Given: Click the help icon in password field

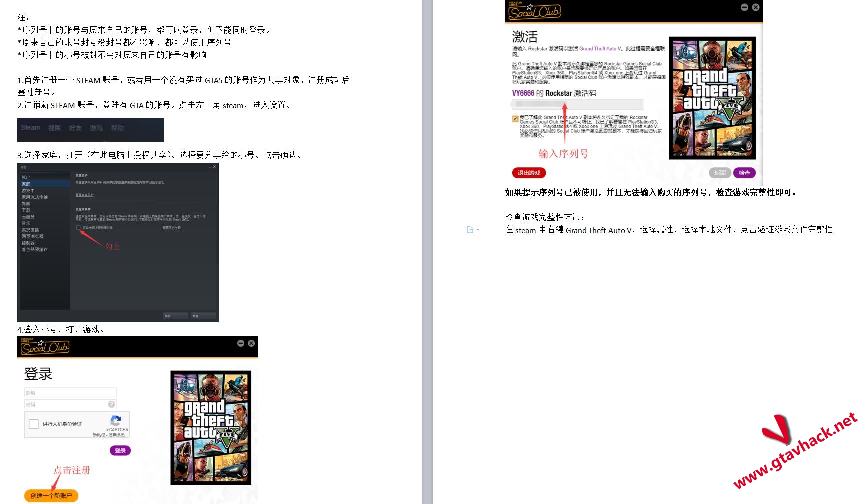Looking at the screenshot, I should point(111,404).
